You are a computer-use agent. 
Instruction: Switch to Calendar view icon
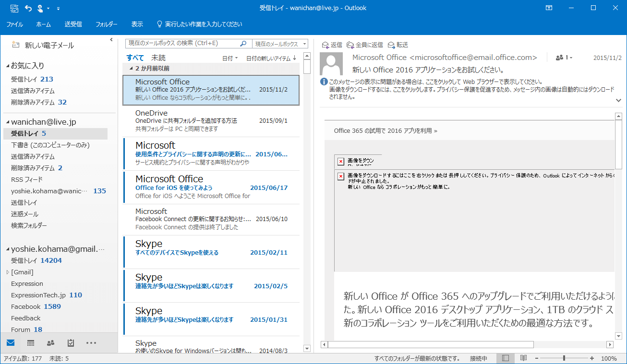click(31, 343)
